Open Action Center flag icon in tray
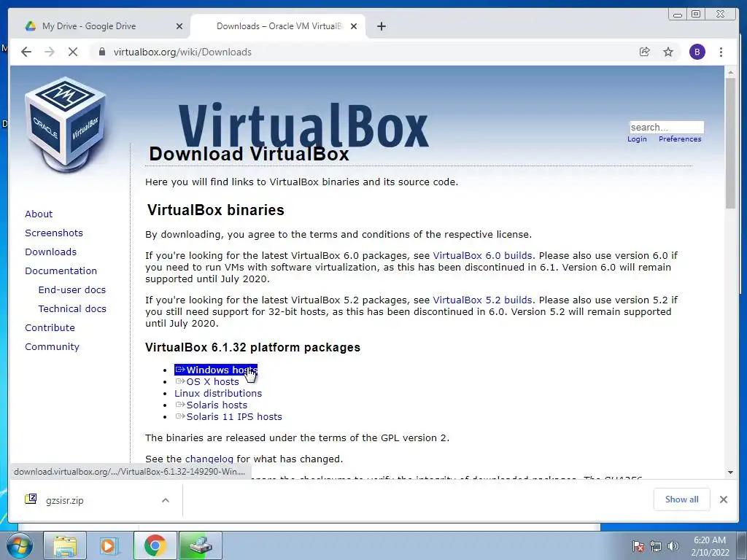The height and width of the screenshot is (560, 747). coord(638,546)
